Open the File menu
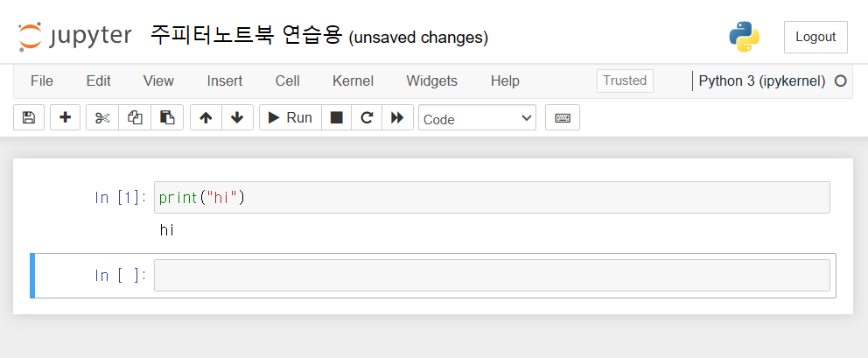This screenshot has height=358, width=868. [42, 81]
